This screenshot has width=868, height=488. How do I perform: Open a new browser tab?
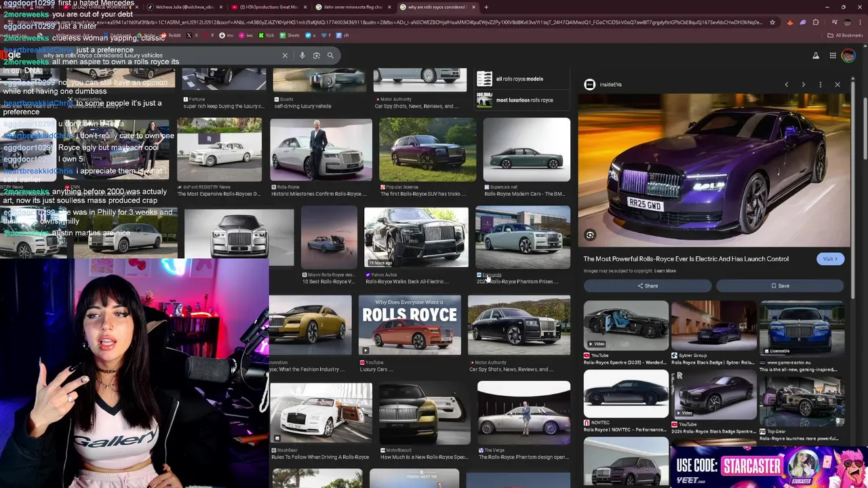pos(486,7)
